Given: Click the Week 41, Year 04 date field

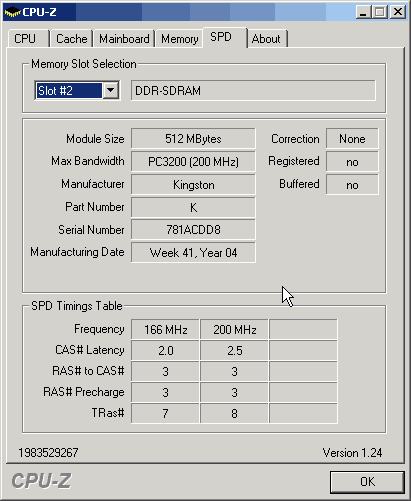Looking at the screenshot, I should point(193,253).
